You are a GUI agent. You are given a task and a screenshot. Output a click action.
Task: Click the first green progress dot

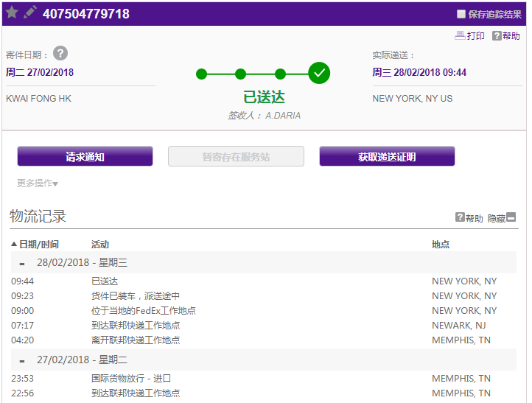coord(202,74)
